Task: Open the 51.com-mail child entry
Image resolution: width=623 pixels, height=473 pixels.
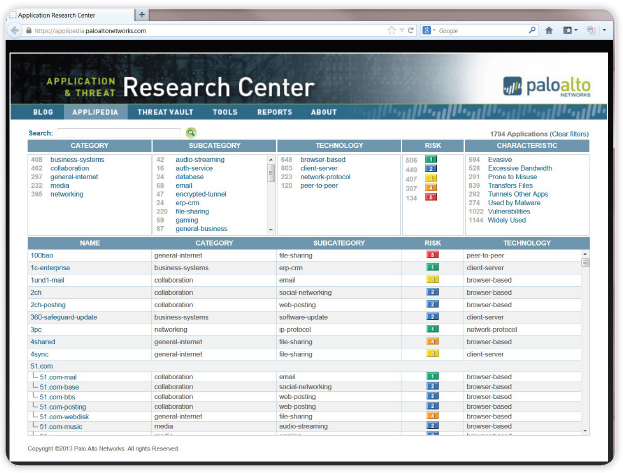Action: 58,377
